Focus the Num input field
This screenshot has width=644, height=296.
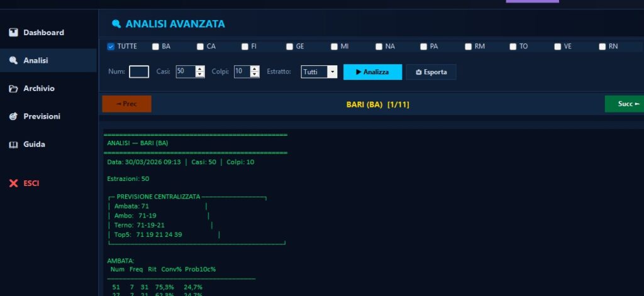[138, 72]
